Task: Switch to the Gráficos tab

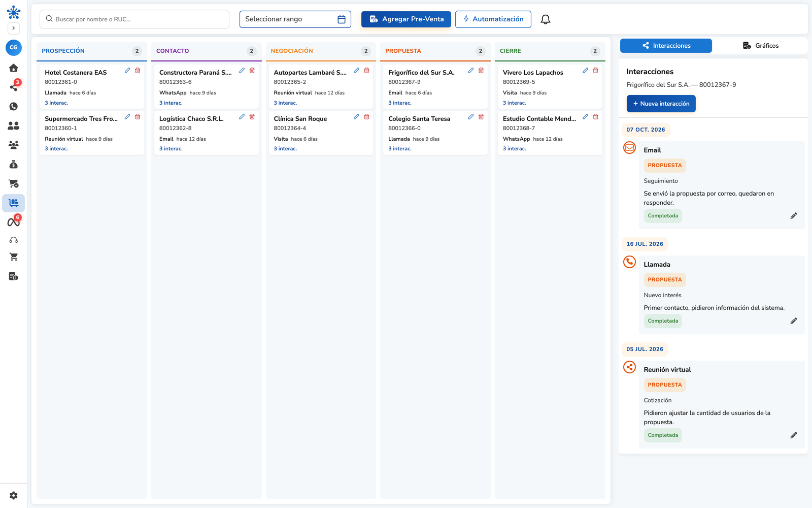Action: 760,46
